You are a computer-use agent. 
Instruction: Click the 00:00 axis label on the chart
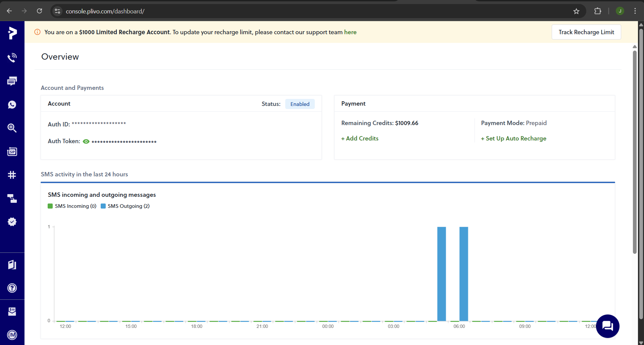[328, 326]
